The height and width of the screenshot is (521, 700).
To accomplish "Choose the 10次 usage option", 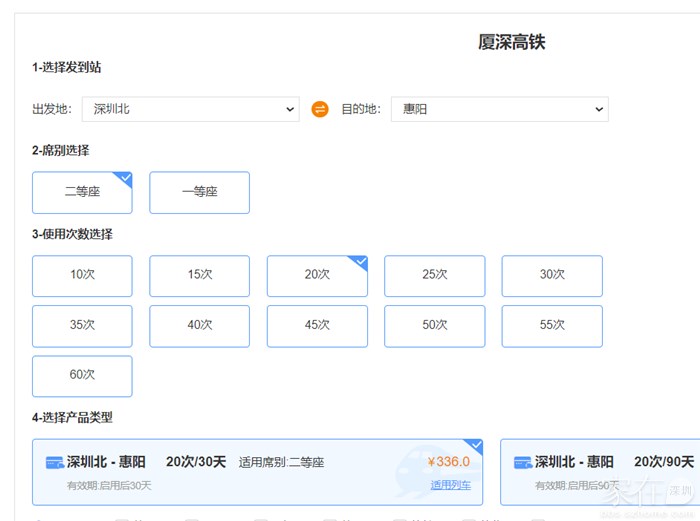I will [x=82, y=275].
